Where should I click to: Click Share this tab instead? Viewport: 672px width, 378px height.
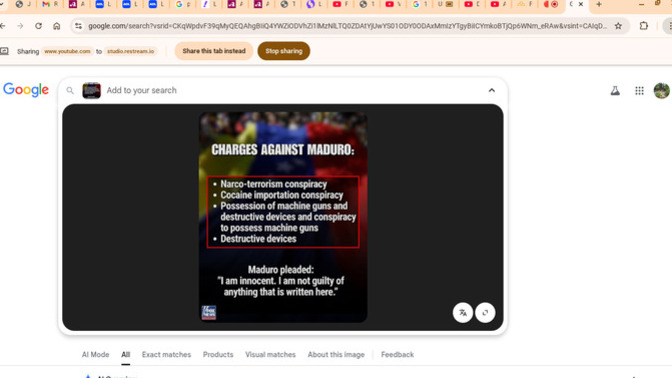coord(214,51)
